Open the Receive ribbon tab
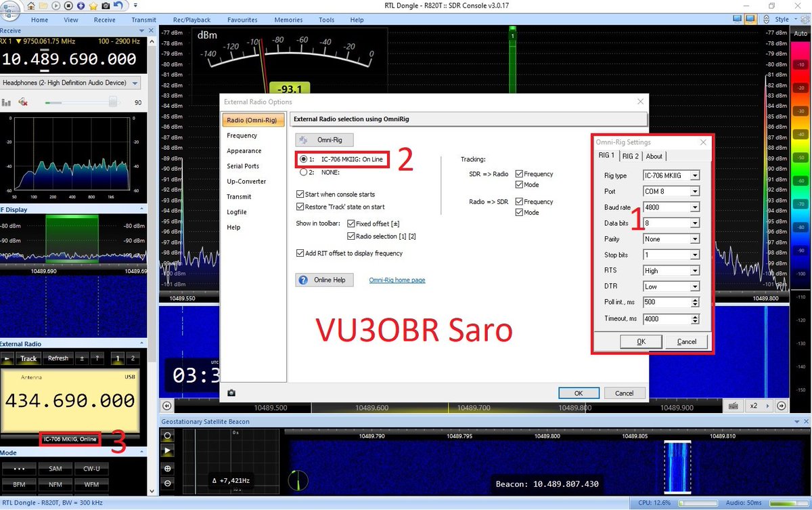The width and height of the screenshot is (812, 510). [104, 20]
